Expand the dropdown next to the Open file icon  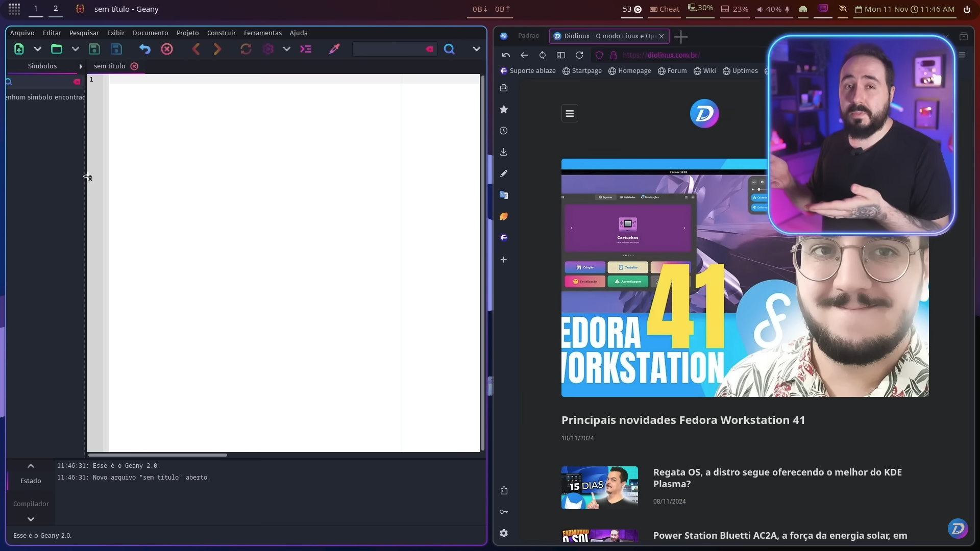[76, 49]
